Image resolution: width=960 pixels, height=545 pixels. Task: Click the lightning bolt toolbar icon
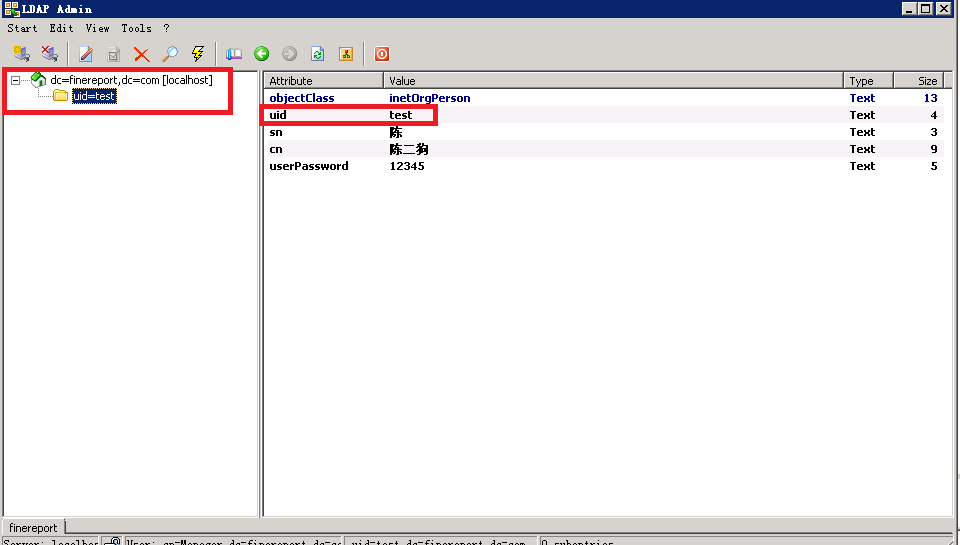198,54
